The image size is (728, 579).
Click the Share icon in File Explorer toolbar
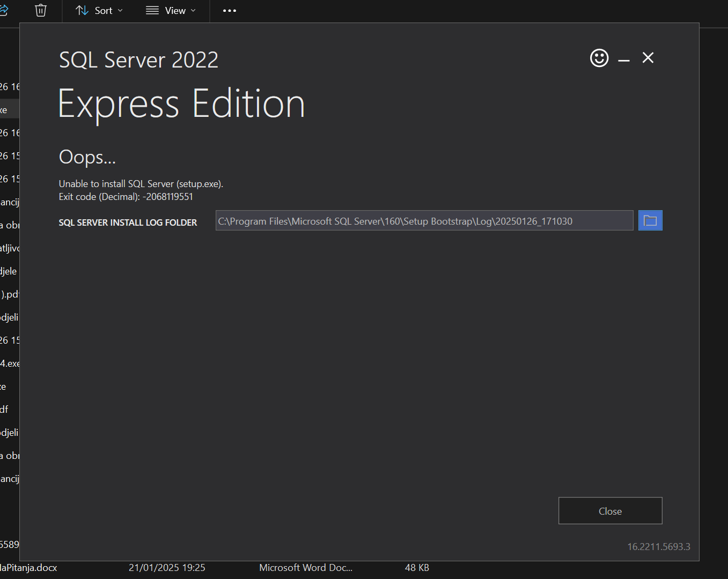coord(4,10)
